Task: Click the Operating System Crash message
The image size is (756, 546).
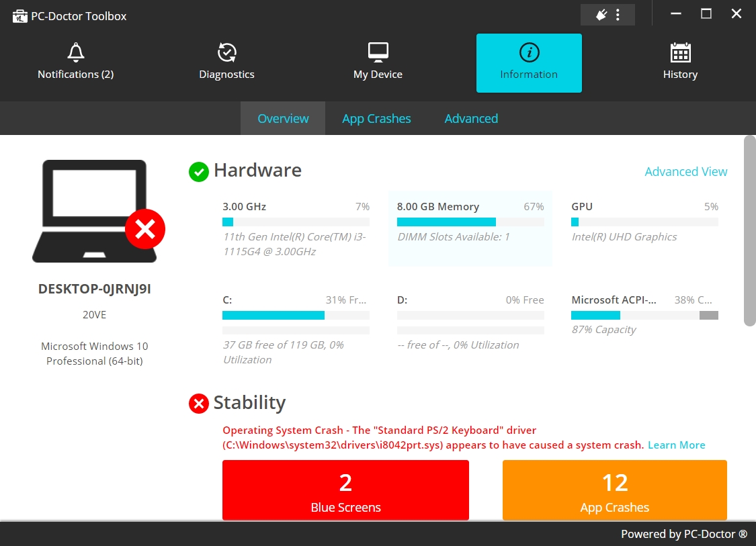Action: 433,438
